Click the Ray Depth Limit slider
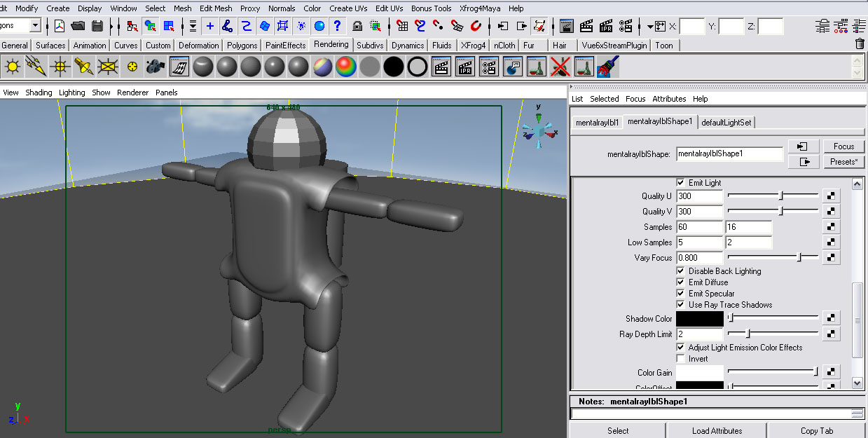Screen dimensions: 868x438 tap(773, 334)
